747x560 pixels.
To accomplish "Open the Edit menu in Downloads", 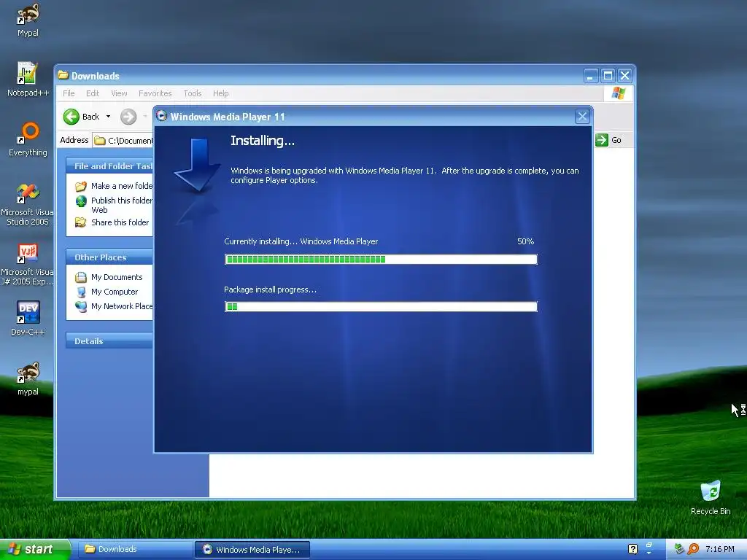I will 93,93.
